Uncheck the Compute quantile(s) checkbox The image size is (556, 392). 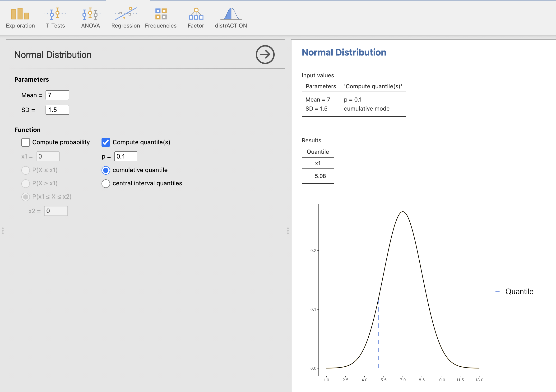tap(106, 142)
